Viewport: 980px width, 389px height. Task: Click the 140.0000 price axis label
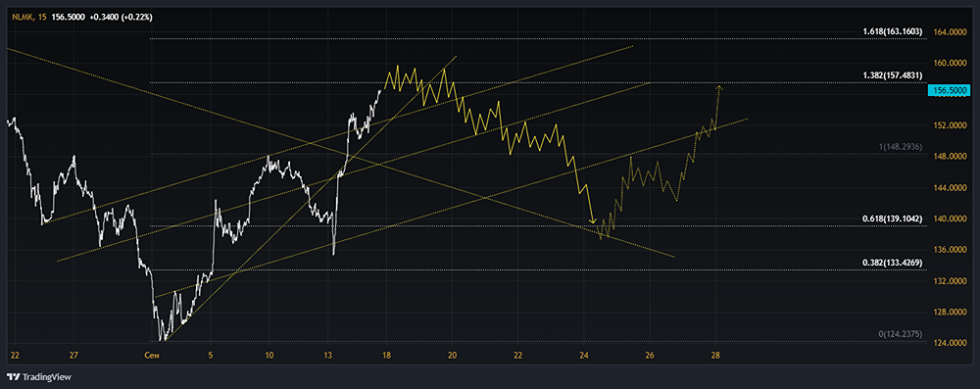(950, 219)
